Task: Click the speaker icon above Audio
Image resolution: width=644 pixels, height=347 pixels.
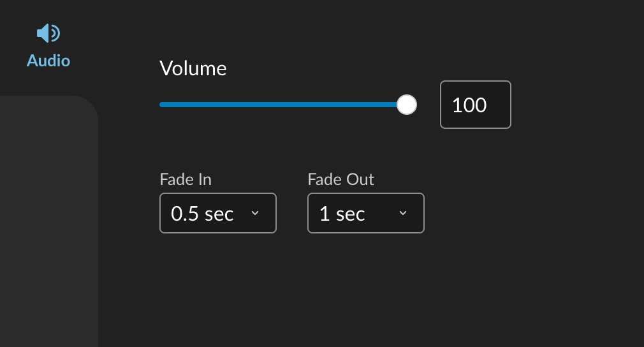Action: [48, 33]
